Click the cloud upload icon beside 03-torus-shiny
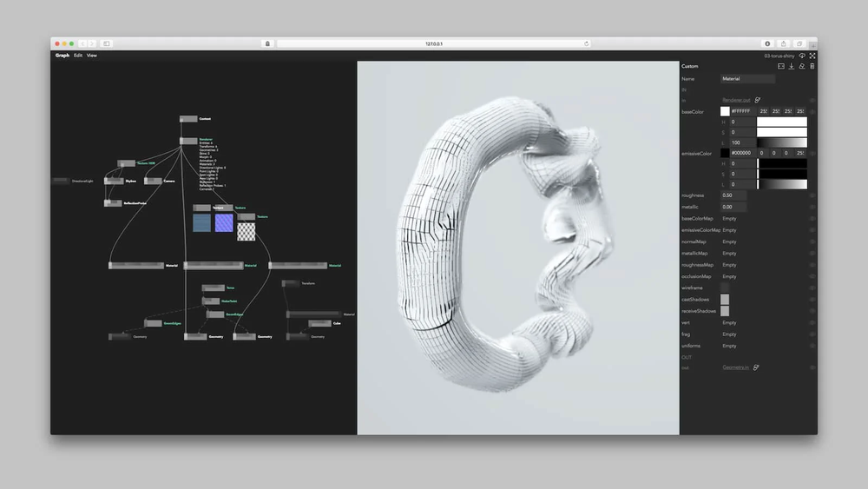The width and height of the screenshot is (868, 489). pyautogui.click(x=803, y=55)
